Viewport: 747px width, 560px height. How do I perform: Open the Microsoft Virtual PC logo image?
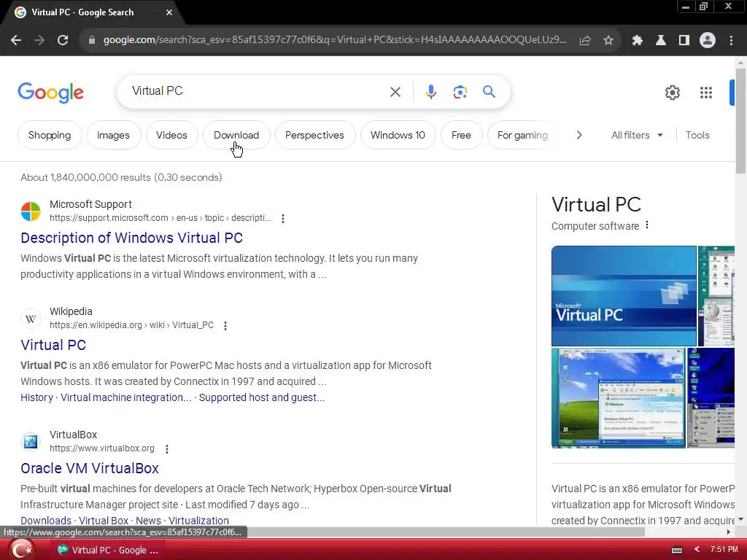tap(624, 296)
